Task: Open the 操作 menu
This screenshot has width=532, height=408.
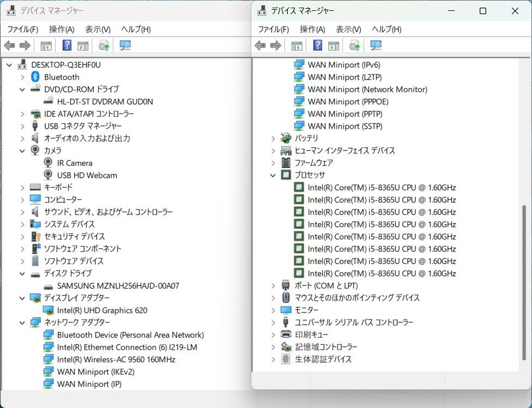Action: tap(58, 29)
